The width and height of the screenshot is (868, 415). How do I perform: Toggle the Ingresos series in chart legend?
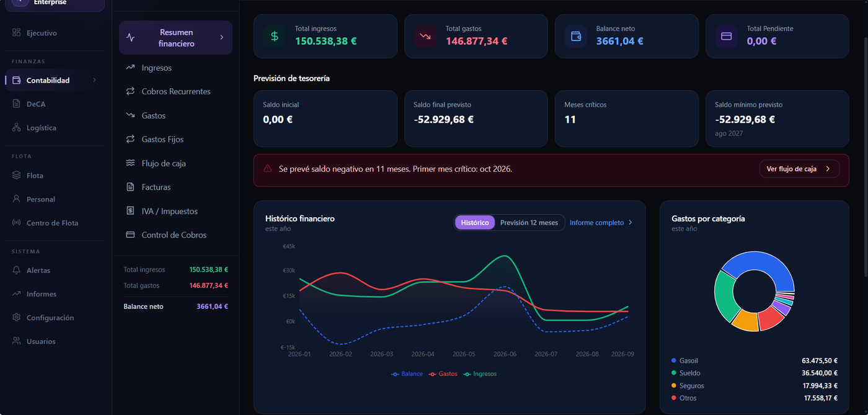[480, 374]
